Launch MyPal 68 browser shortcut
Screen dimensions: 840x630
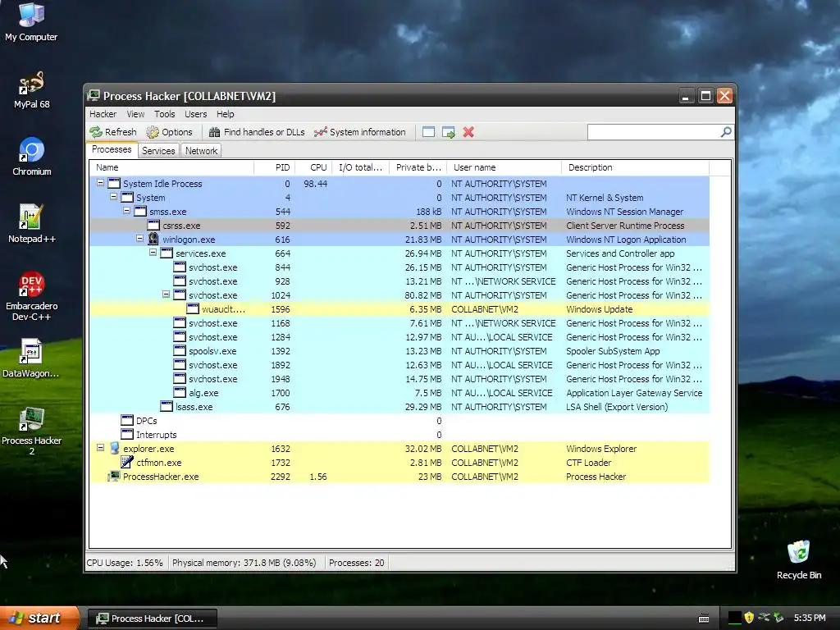31,89
